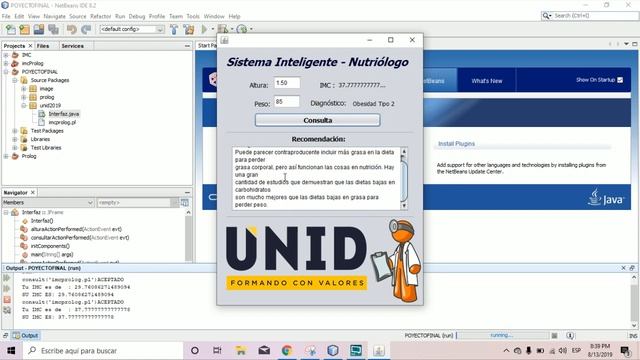The width and height of the screenshot is (640, 360).
Task: Toggle the Show On Startup checkbox
Action: point(620,80)
